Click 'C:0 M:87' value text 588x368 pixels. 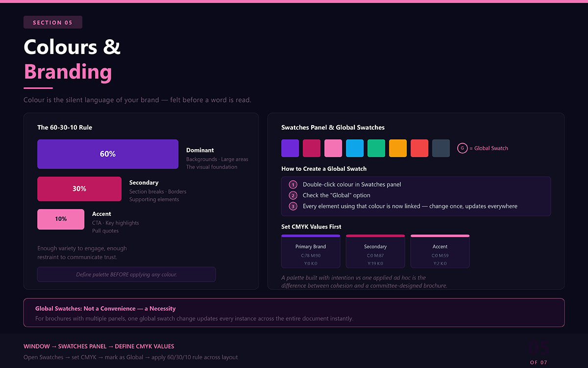pos(375,256)
